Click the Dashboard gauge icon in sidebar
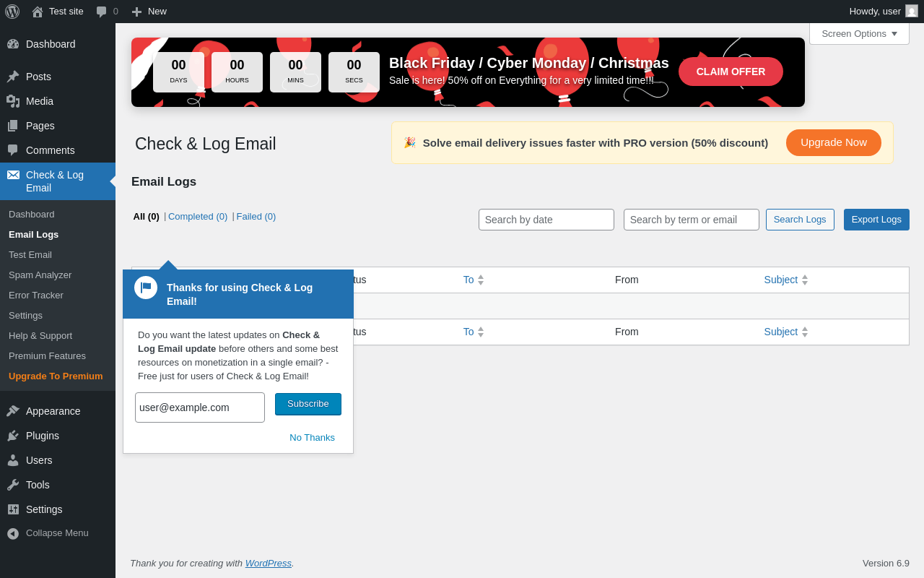Screen dimensions: 924x578 point(13,44)
